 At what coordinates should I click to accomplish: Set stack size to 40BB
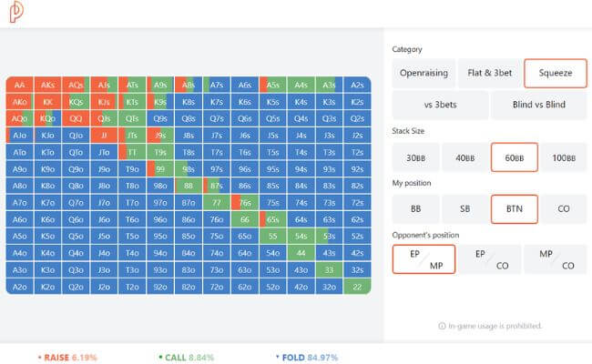tap(465, 157)
